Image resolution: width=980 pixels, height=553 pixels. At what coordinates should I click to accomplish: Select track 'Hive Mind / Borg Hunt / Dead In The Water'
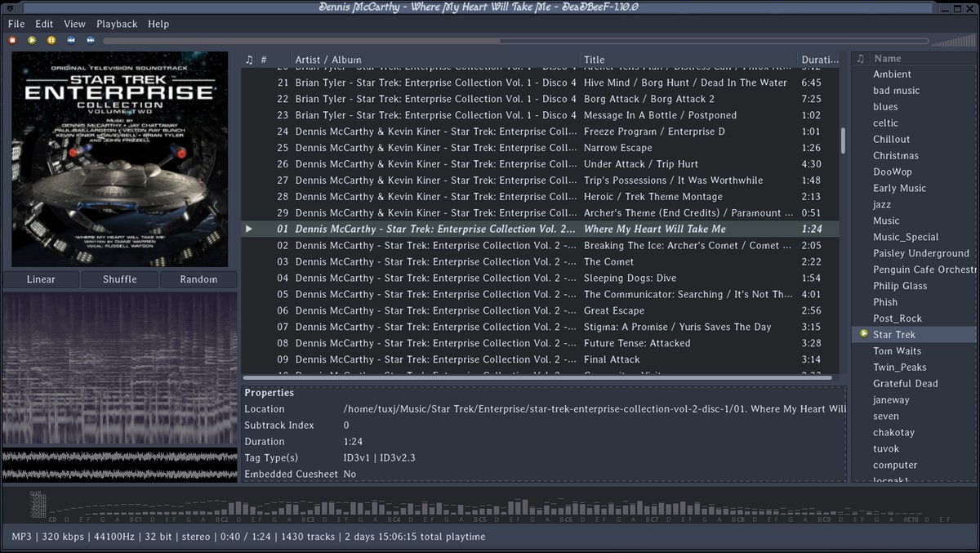[540, 83]
